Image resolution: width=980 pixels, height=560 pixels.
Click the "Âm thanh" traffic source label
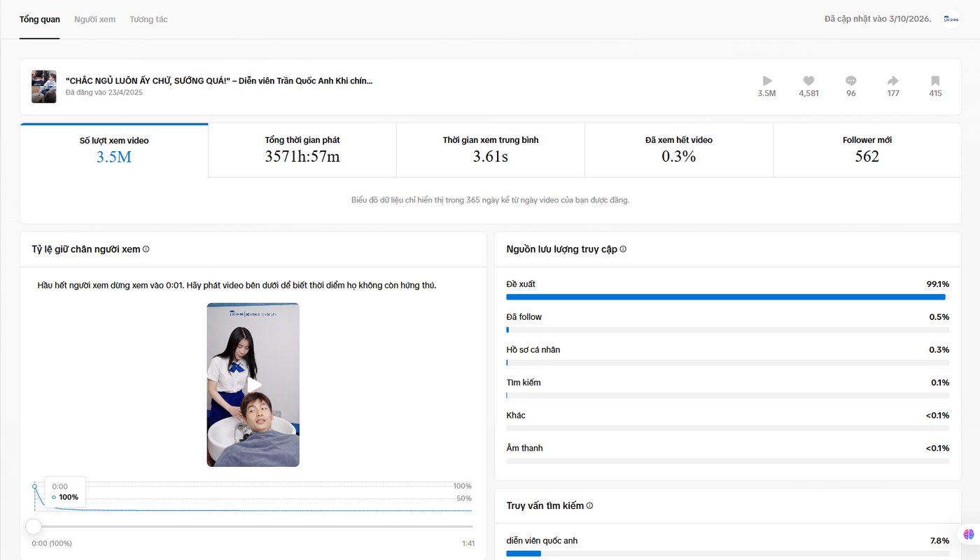(525, 448)
